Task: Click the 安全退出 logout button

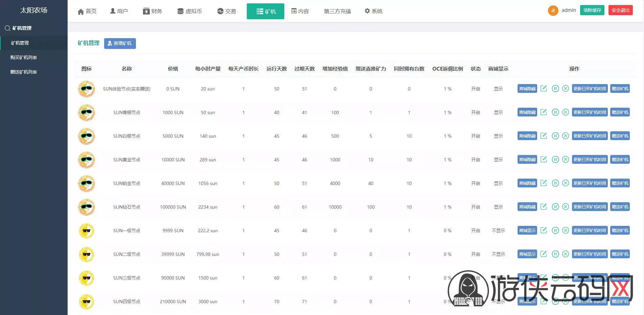Action: tap(621, 10)
